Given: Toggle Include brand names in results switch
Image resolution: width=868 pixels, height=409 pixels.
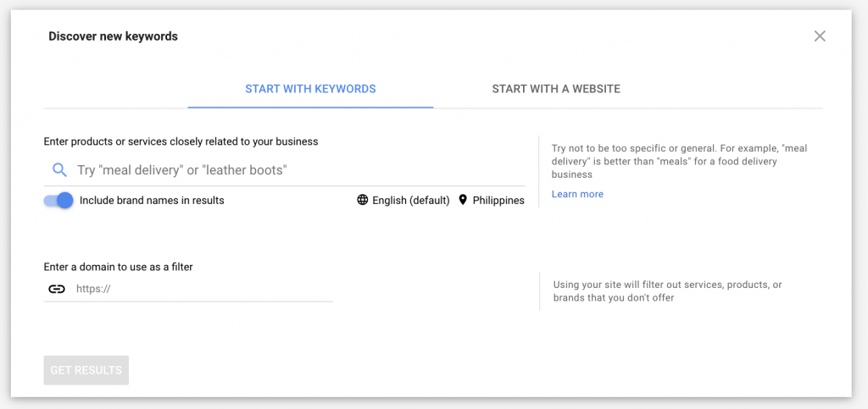Looking at the screenshot, I should [58, 201].
